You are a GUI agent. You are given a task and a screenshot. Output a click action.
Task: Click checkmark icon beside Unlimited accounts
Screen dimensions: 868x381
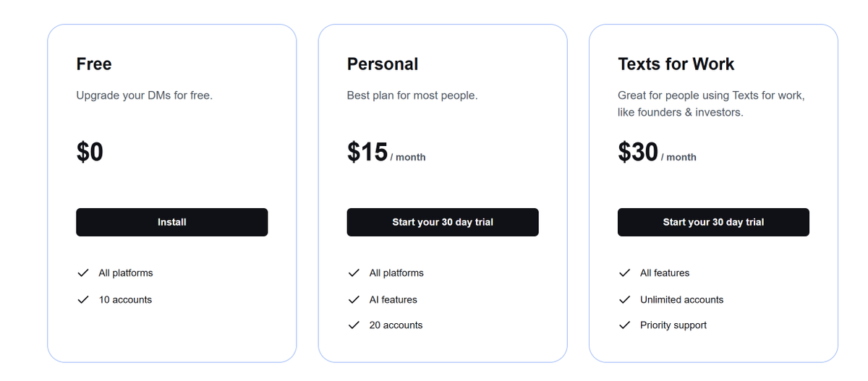pos(625,299)
